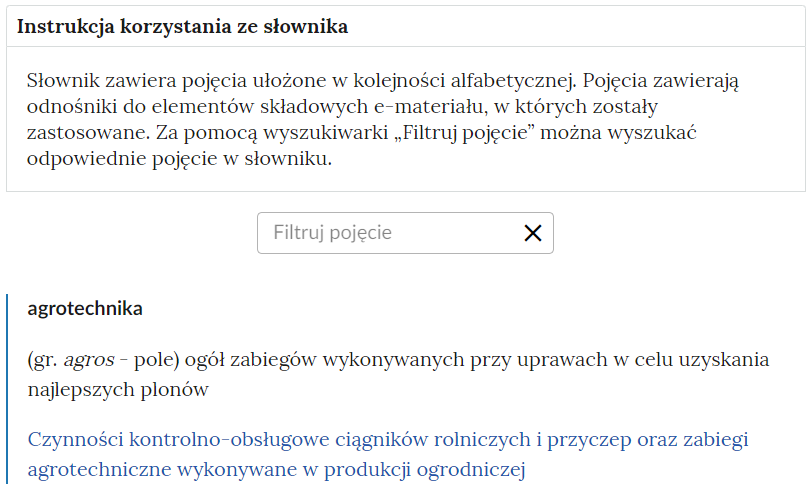Select the "agrotechnika" term heading
Screen dimensions: 812x496
point(85,308)
